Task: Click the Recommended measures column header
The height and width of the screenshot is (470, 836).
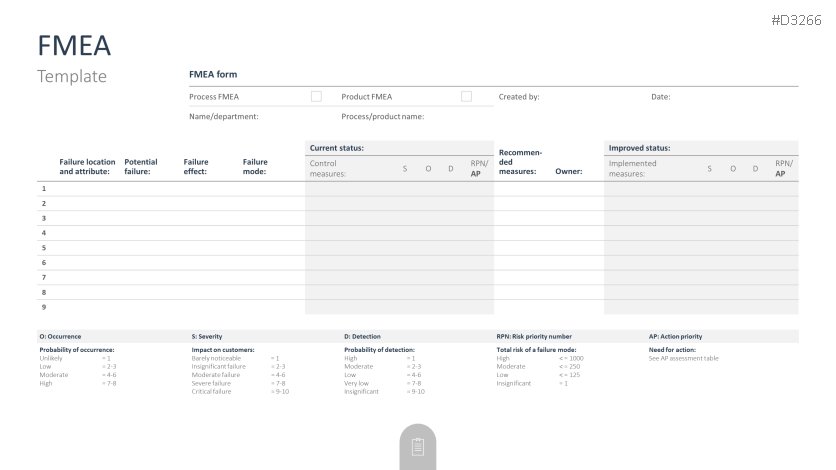Action: 519,163
